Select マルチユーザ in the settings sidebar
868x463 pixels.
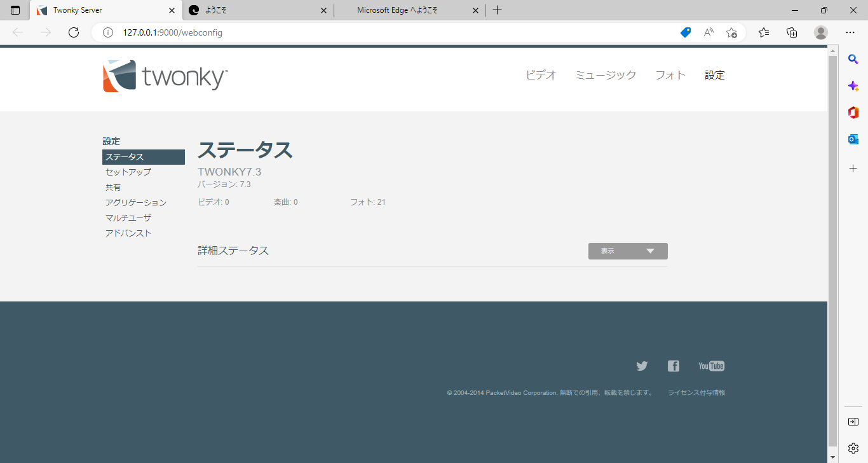pyautogui.click(x=128, y=218)
